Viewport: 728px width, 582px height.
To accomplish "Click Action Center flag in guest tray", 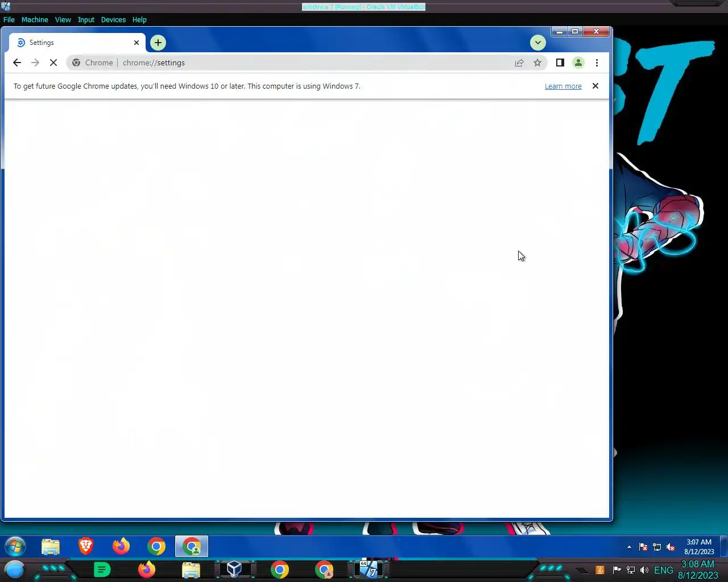I will point(643,547).
